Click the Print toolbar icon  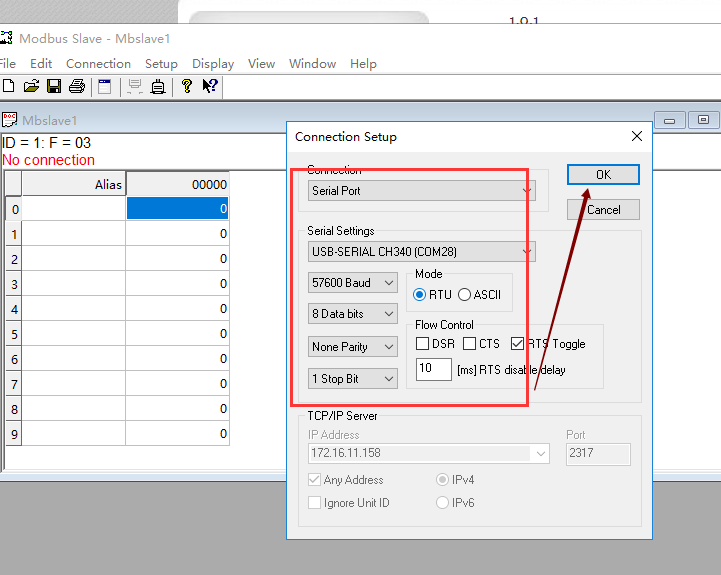pyautogui.click(x=77, y=87)
